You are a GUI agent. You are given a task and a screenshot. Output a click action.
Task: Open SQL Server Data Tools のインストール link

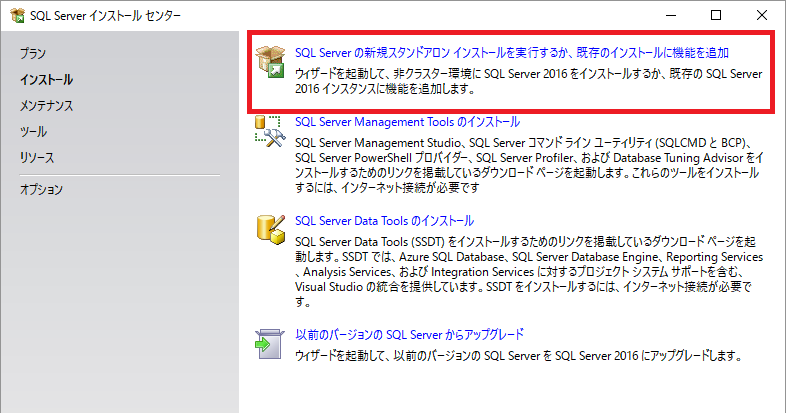384,221
